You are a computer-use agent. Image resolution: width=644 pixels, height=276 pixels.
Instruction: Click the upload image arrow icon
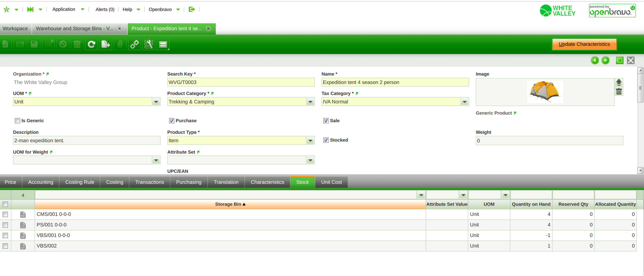click(x=619, y=82)
